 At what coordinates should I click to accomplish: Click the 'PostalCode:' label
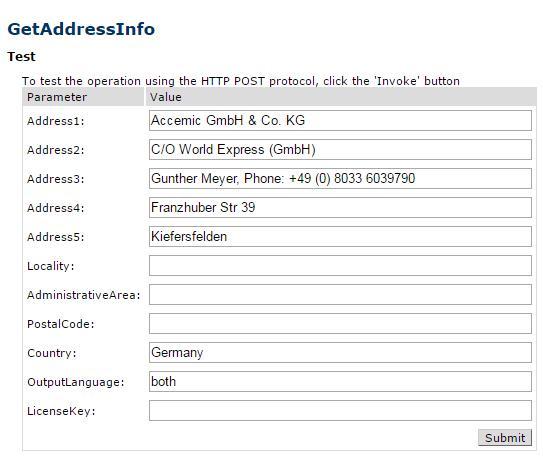[61, 324]
